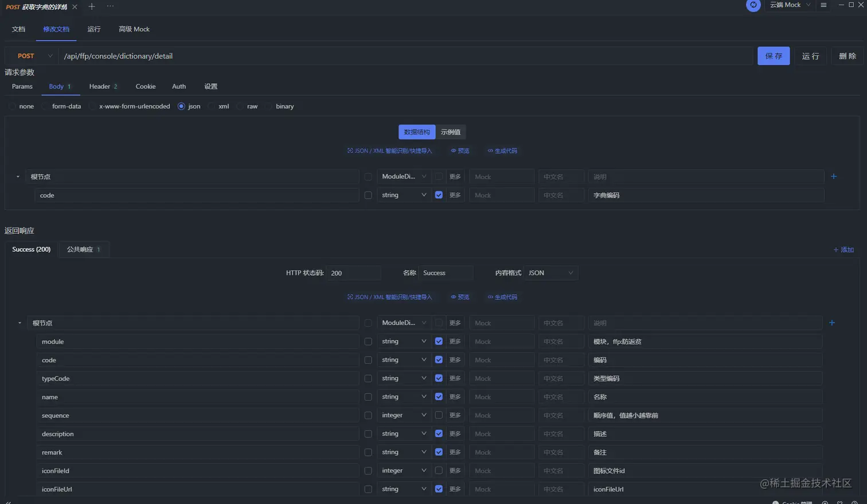Open the integer type dropdown for iconFileId
867x504 pixels.
(404, 471)
